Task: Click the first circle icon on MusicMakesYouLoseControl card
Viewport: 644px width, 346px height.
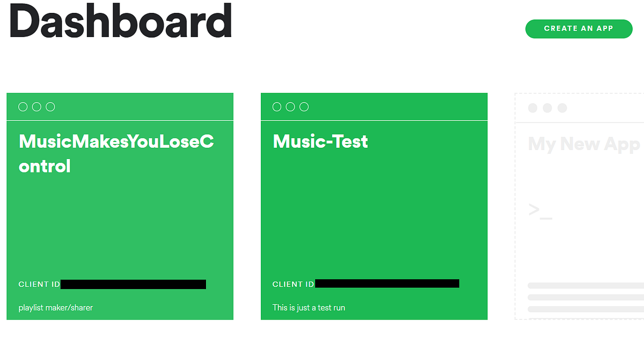Action: [x=23, y=107]
